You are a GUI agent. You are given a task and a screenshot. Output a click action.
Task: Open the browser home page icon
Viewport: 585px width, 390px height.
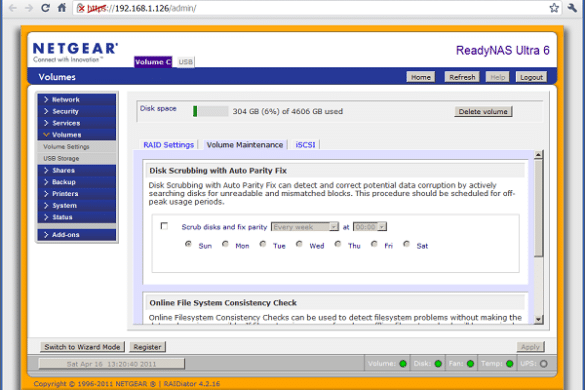[62, 8]
